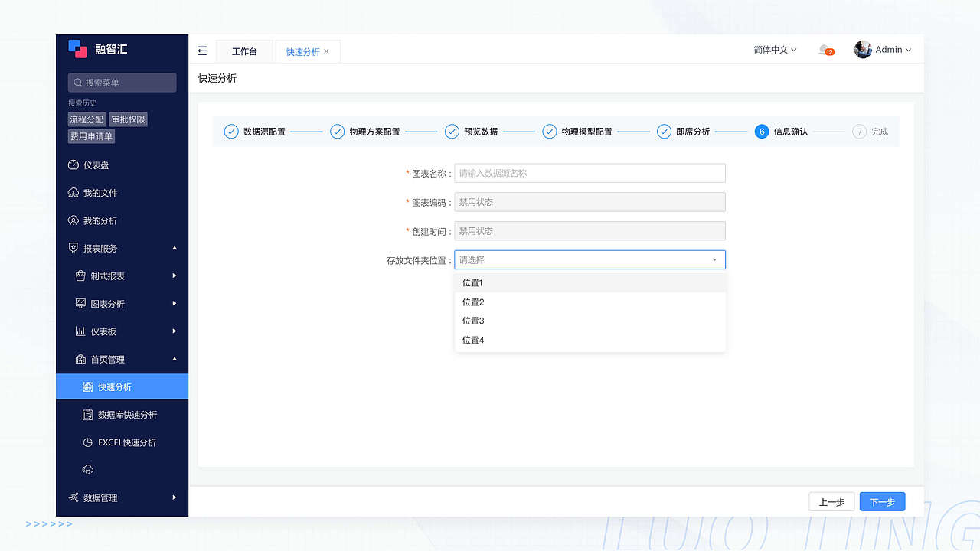Open EXCEL快速分析 menu item
Image resolution: width=980 pixels, height=551 pixels.
[x=122, y=442]
